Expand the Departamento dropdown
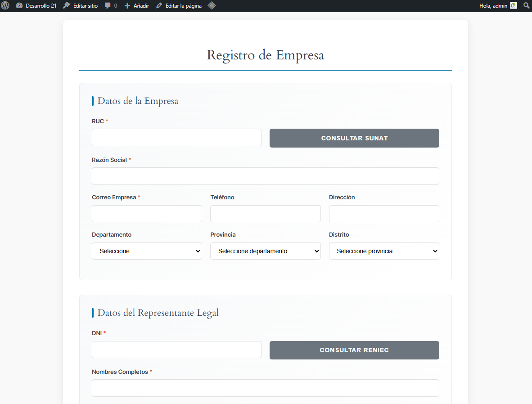532x404 pixels. (x=147, y=251)
